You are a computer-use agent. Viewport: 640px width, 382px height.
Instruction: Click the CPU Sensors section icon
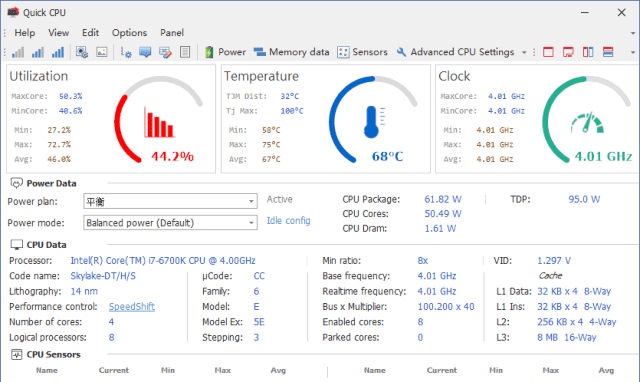(16, 354)
